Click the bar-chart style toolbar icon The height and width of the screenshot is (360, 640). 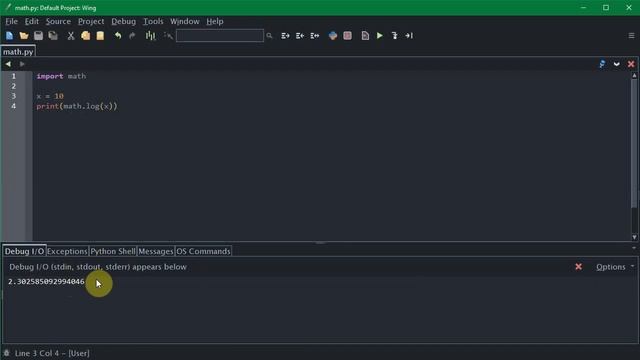pyautogui.click(x=151, y=36)
